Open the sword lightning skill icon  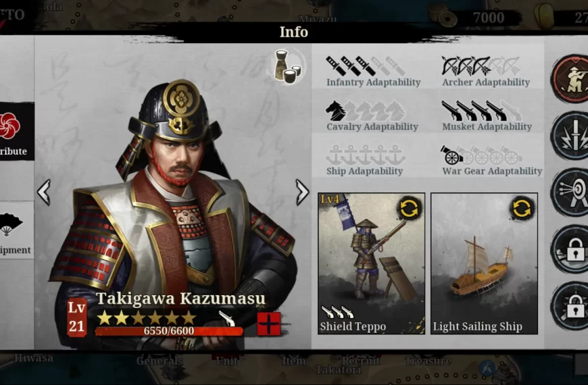571,136
